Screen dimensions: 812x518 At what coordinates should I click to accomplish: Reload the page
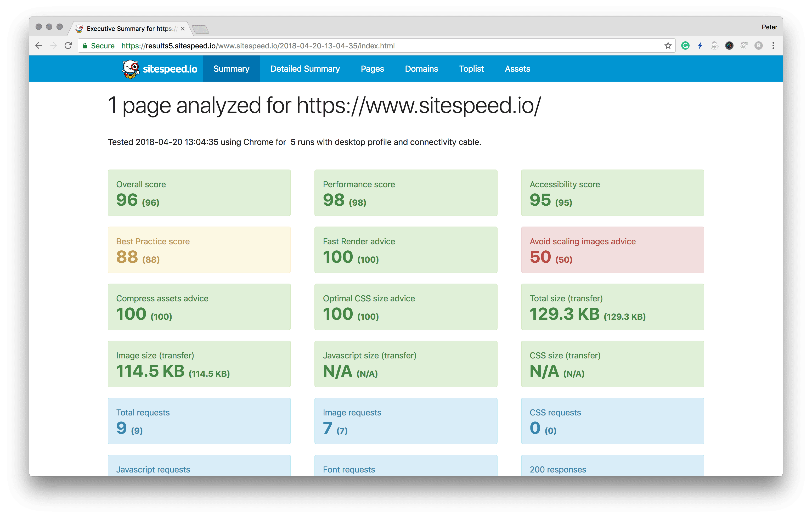pyautogui.click(x=68, y=46)
